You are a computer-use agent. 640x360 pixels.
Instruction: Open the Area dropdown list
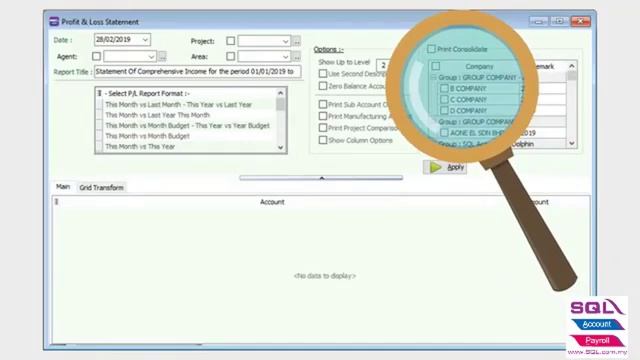click(x=286, y=56)
